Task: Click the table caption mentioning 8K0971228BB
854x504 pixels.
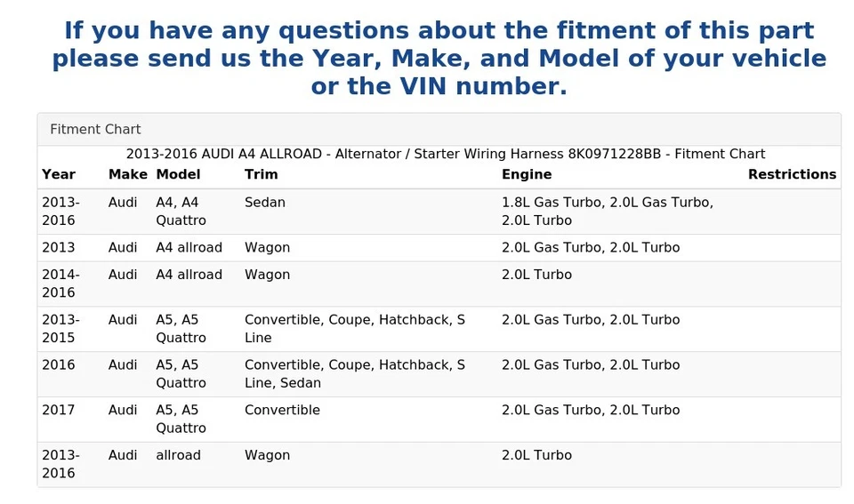Action: pos(445,154)
